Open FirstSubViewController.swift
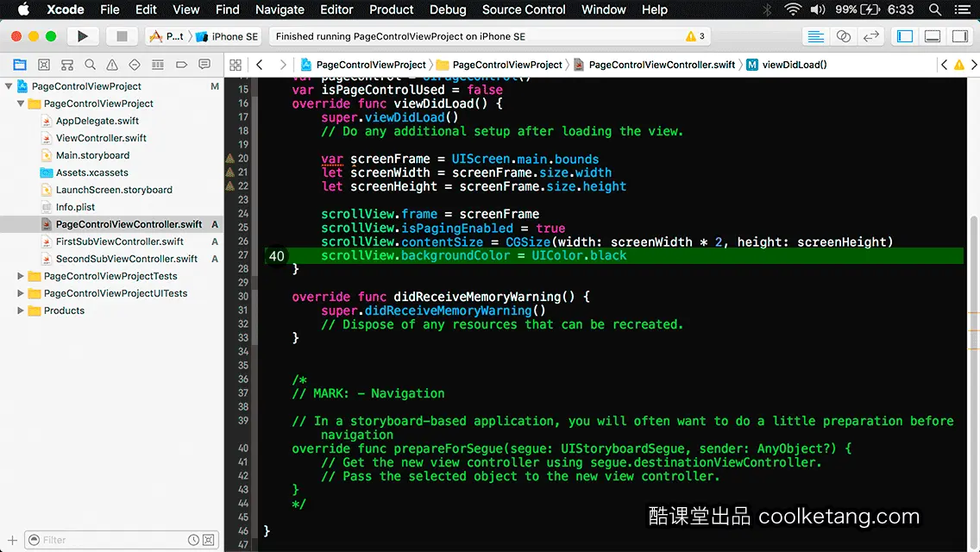 pos(119,241)
